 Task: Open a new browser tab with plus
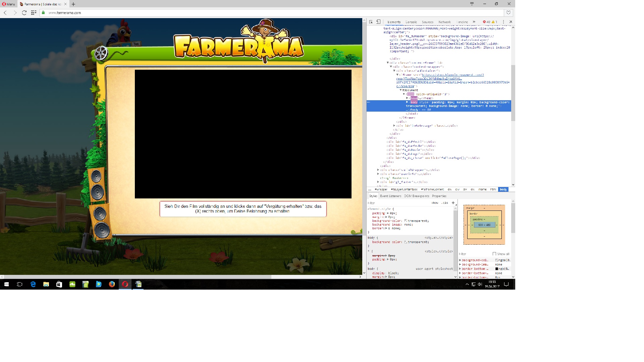coord(73,4)
